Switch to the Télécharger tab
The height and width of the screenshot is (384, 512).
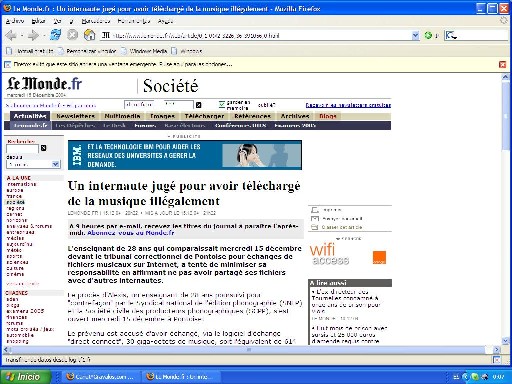pos(204,116)
